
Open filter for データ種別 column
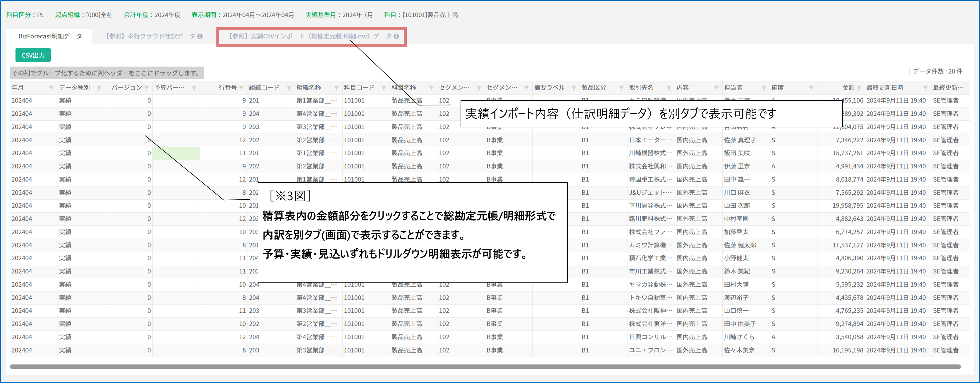point(99,88)
